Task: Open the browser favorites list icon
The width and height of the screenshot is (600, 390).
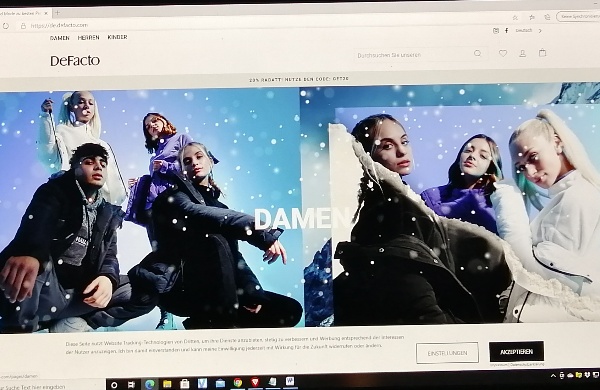Action: [532, 17]
